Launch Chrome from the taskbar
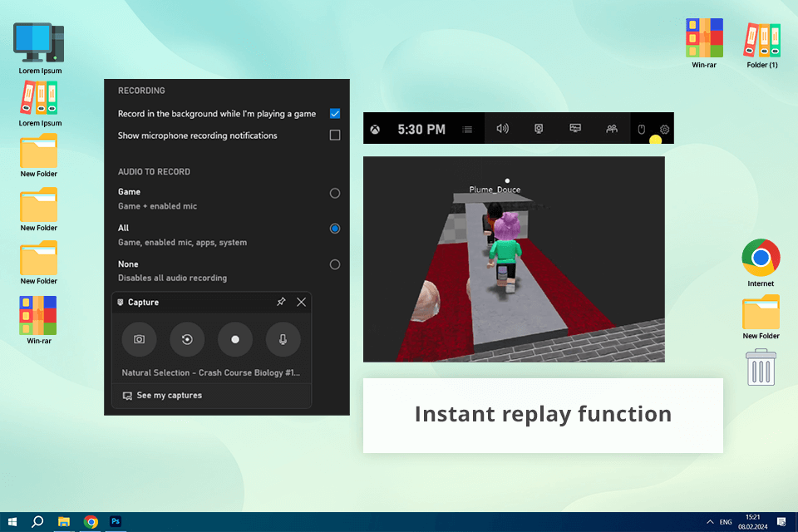 click(x=91, y=522)
